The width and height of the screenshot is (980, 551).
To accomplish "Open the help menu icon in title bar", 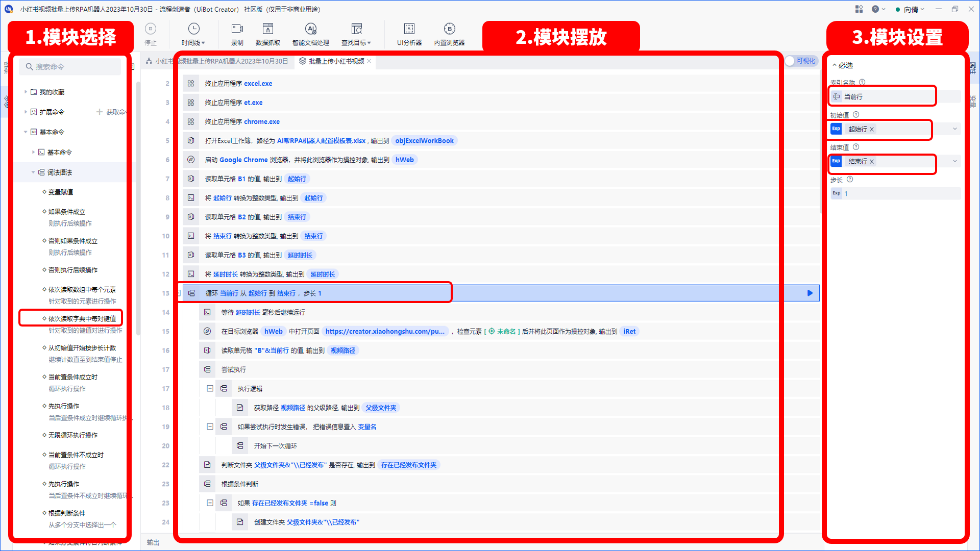I will click(x=875, y=9).
